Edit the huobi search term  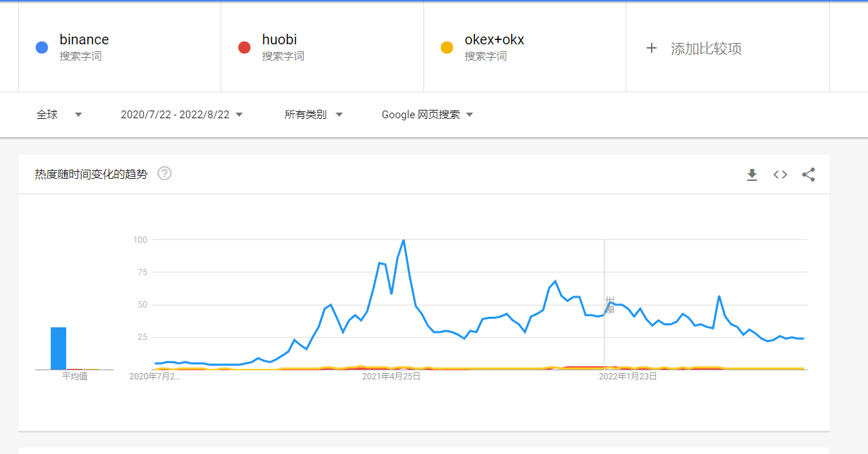coord(280,40)
